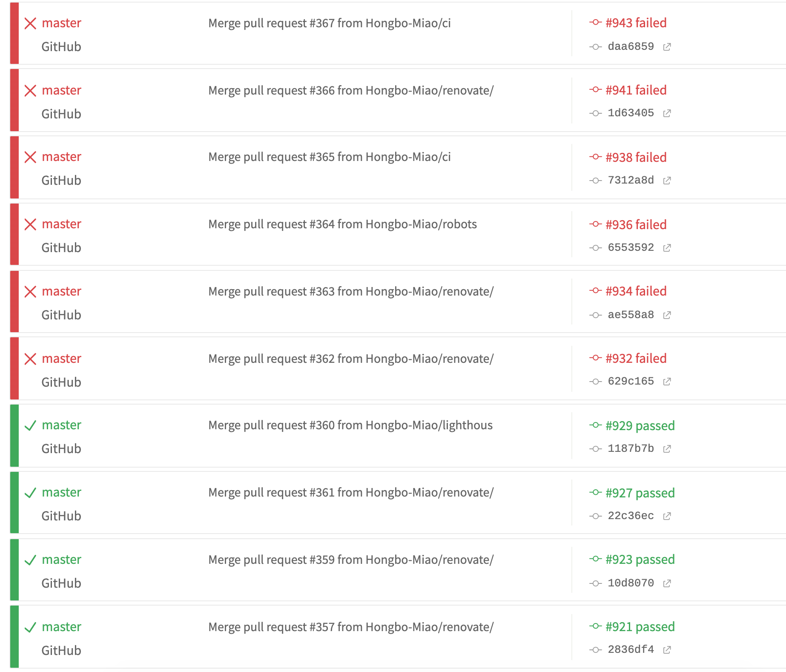Click the GitHub label under master on the first row
The width and height of the screenshot is (786, 672).
[61, 47]
